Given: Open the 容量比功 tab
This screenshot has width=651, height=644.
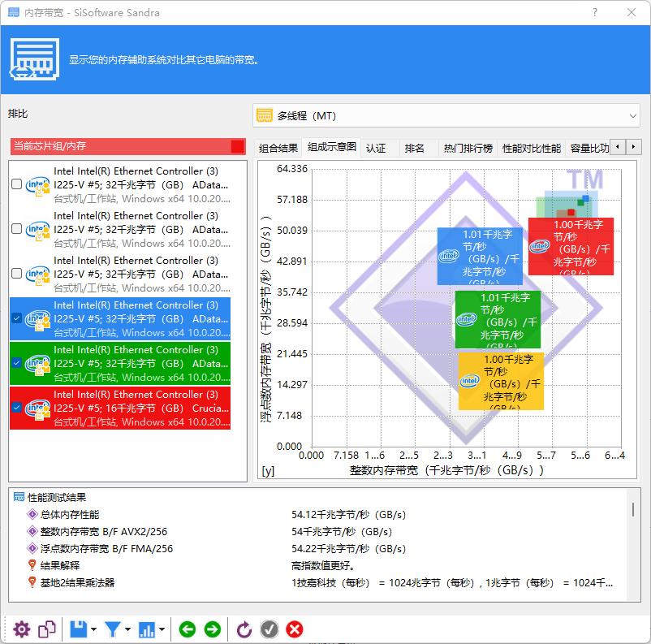Looking at the screenshot, I should click(589, 148).
